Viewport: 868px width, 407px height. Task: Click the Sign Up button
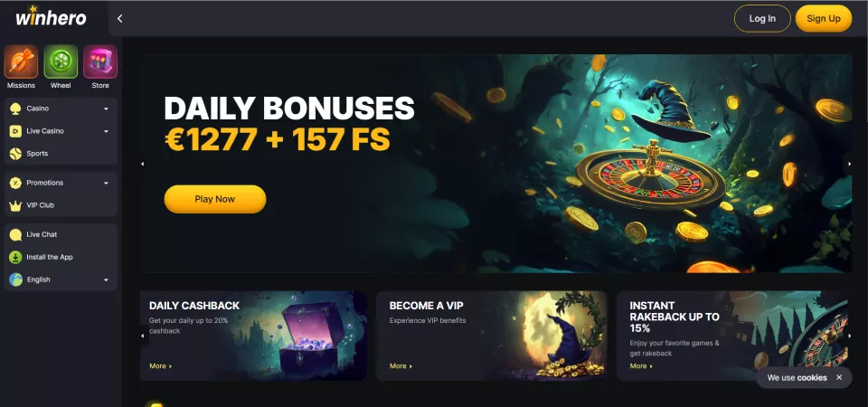point(824,18)
